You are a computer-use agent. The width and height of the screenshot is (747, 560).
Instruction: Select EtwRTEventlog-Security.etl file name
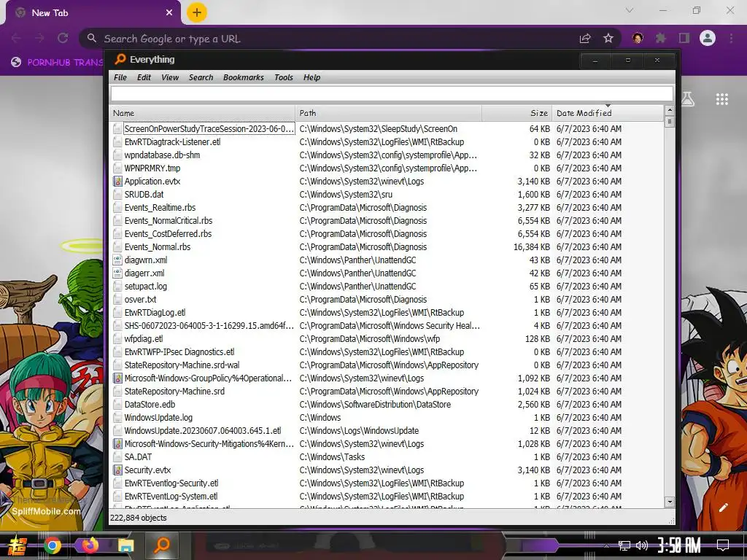tap(171, 483)
